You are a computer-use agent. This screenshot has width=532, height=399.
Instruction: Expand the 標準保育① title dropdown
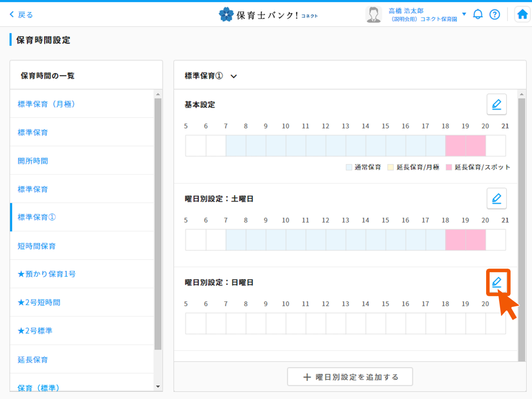coord(234,76)
